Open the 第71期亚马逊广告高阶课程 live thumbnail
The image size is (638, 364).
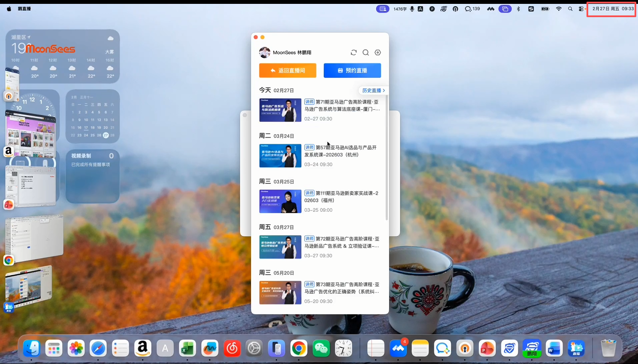click(280, 110)
